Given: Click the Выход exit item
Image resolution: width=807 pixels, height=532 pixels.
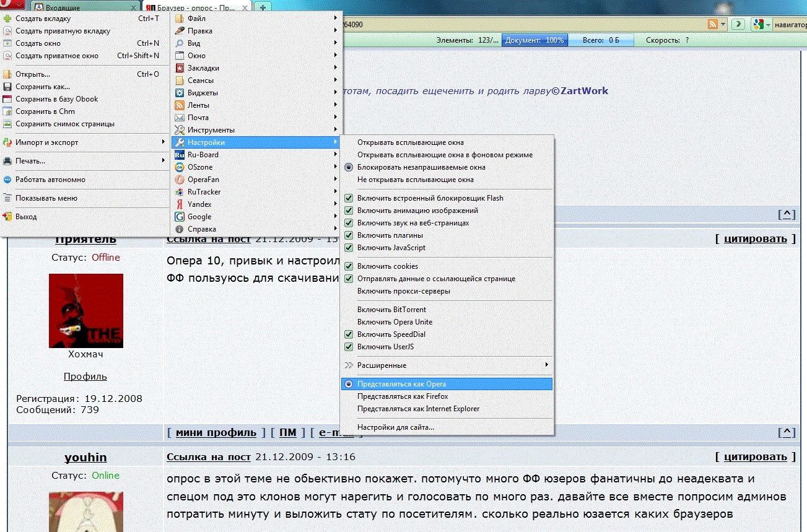Looking at the screenshot, I should click(26, 217).
